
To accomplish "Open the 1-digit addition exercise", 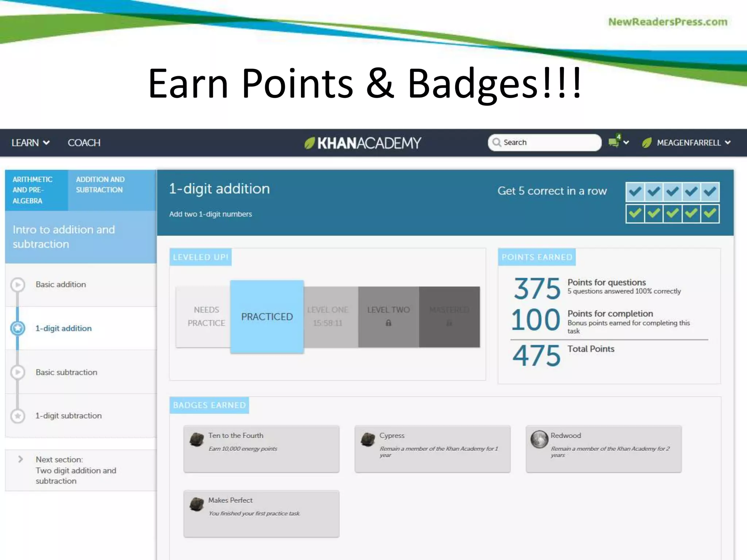I will (81, 328).
